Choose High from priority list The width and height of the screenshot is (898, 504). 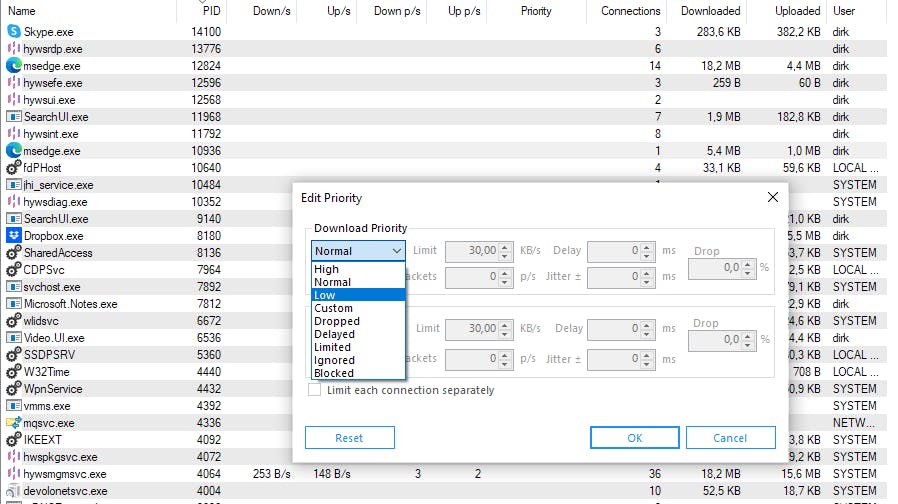(359, 269)
